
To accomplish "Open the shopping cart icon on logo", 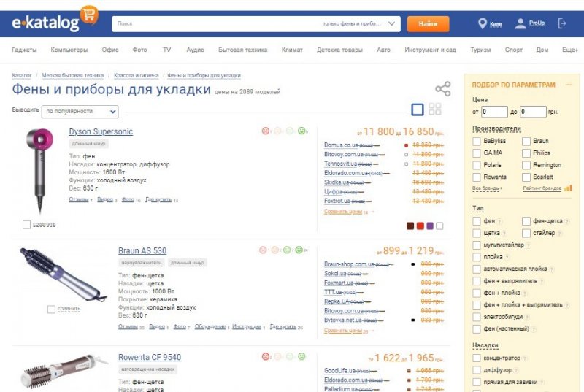I will tap(89, 14).
